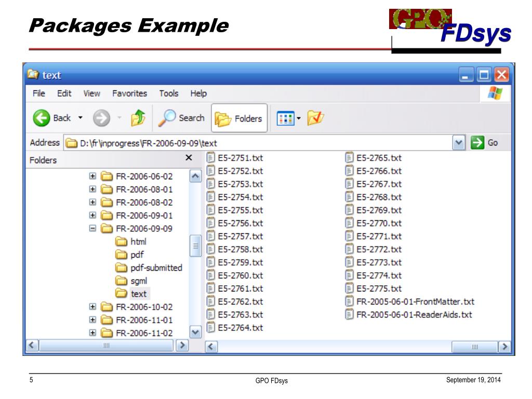This screenshot has height=399, width=532.
Task: Open the Favorites menu
Action: (129, 94)
